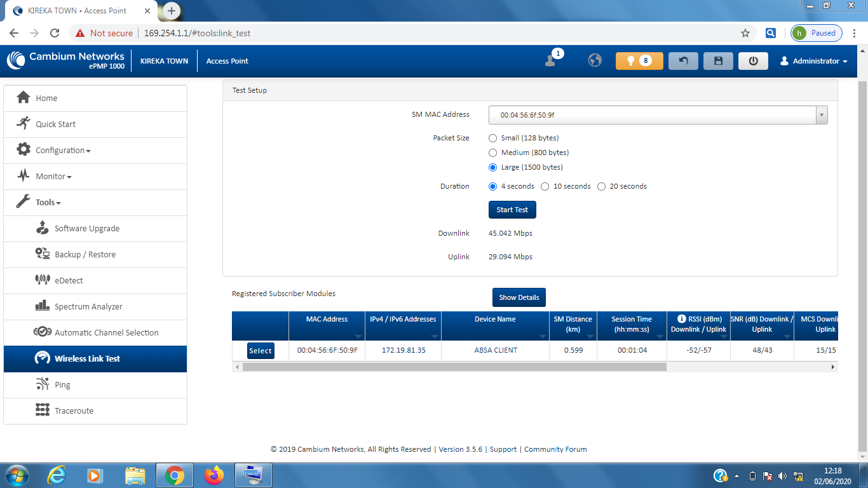This screenshot has height=488, width=868.
Task: Click the globe internet status icon
Action: [595, 60]
